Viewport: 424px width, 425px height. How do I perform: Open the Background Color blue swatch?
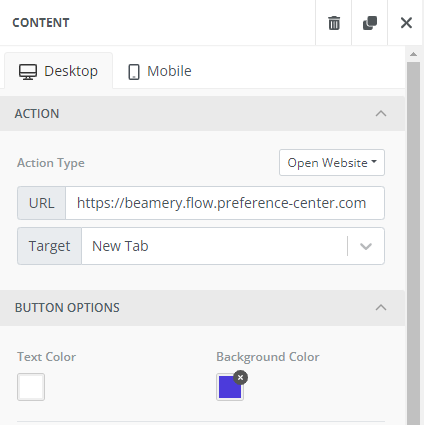tap(230, 387)
